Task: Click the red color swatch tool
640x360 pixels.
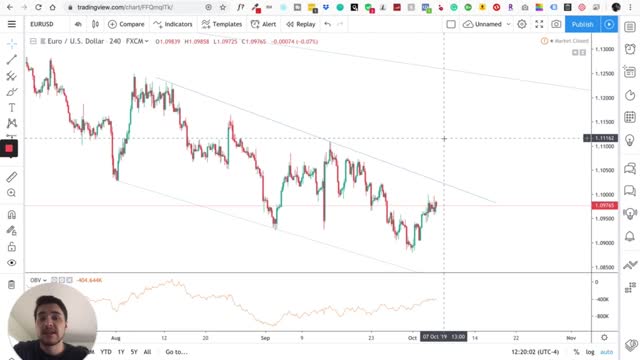Action: (9, 149)
